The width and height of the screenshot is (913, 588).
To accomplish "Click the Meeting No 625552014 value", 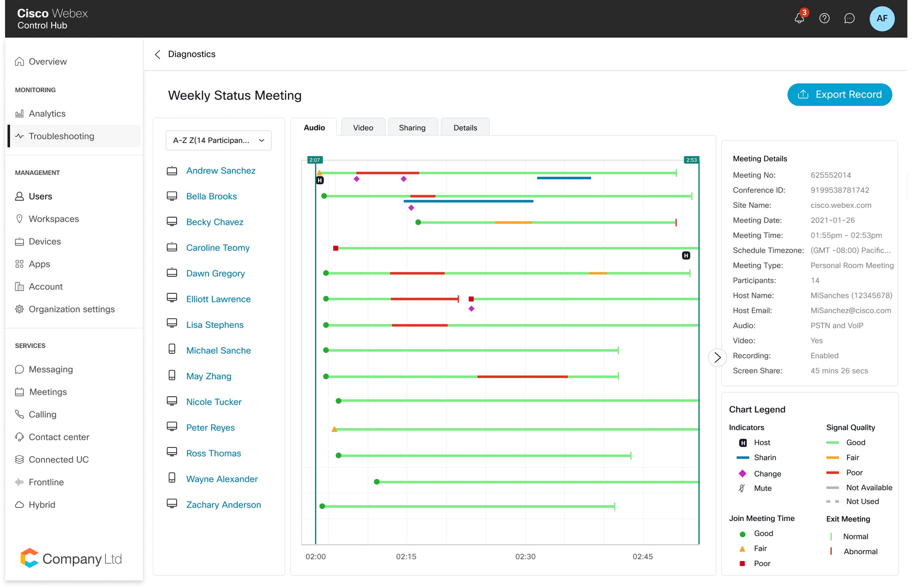I will click(830, 175).
